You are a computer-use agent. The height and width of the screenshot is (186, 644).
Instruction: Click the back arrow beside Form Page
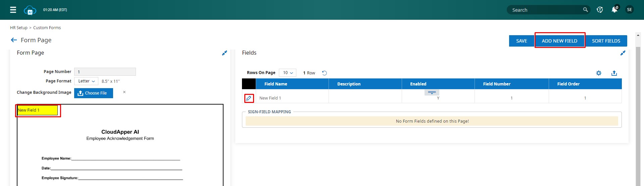pyautogui.click(x=14, y=40)
